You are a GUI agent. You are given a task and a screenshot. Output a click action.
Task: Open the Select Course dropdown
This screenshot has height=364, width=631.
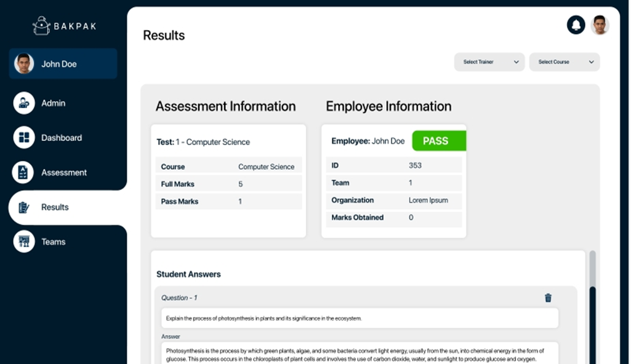point(564,62)
